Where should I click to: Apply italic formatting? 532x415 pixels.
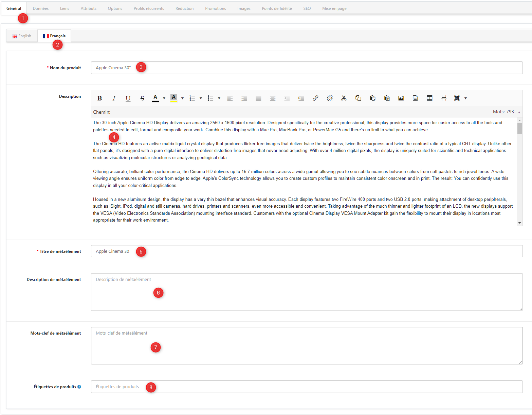click(x=114, y=98)
